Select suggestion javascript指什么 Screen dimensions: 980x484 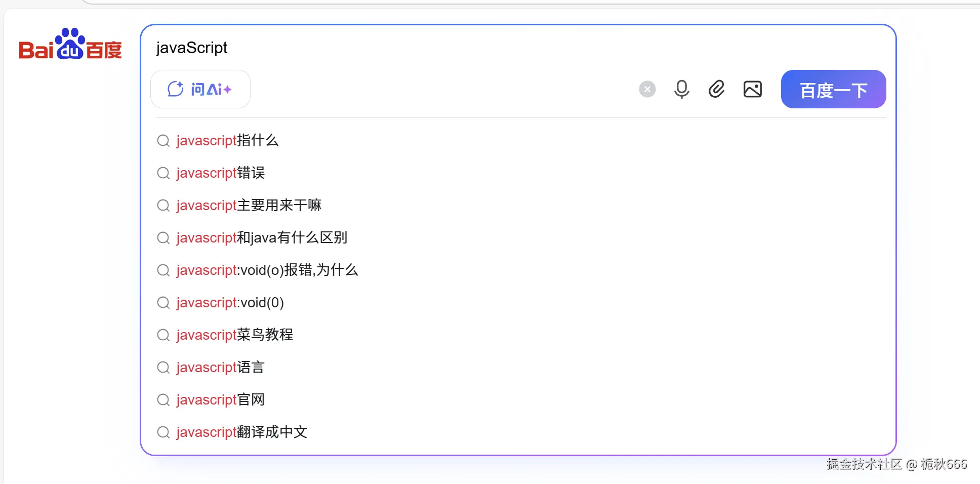227,140
